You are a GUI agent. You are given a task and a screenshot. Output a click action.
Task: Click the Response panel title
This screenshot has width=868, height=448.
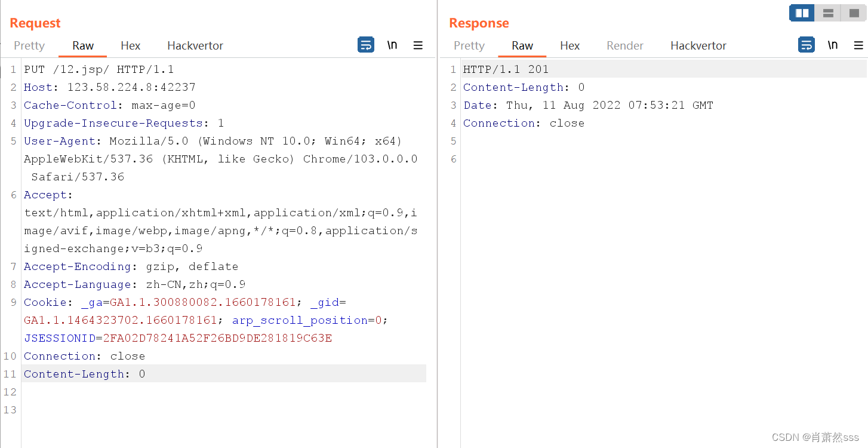[479, 23]
